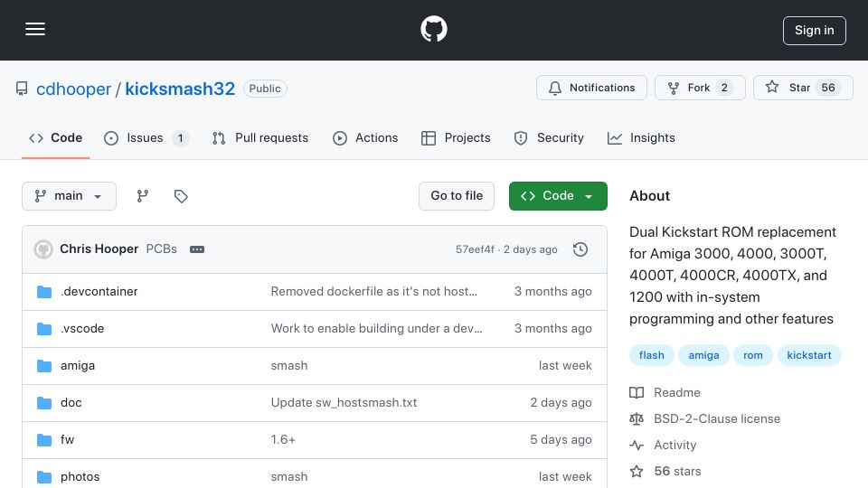Click the Public visibility label
Image resolution: width=868 pixels, height=488 pixels.
[265, 89]
